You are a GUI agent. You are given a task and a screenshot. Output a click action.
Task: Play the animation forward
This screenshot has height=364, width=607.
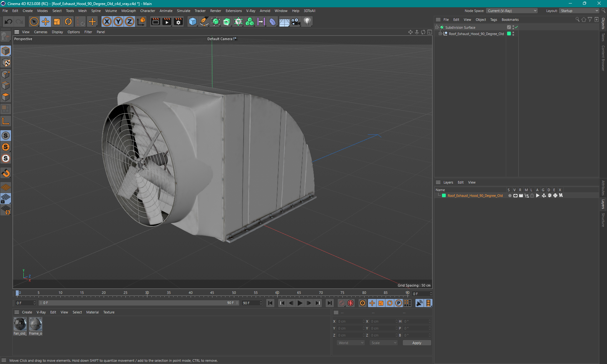[x=300, y=303]
